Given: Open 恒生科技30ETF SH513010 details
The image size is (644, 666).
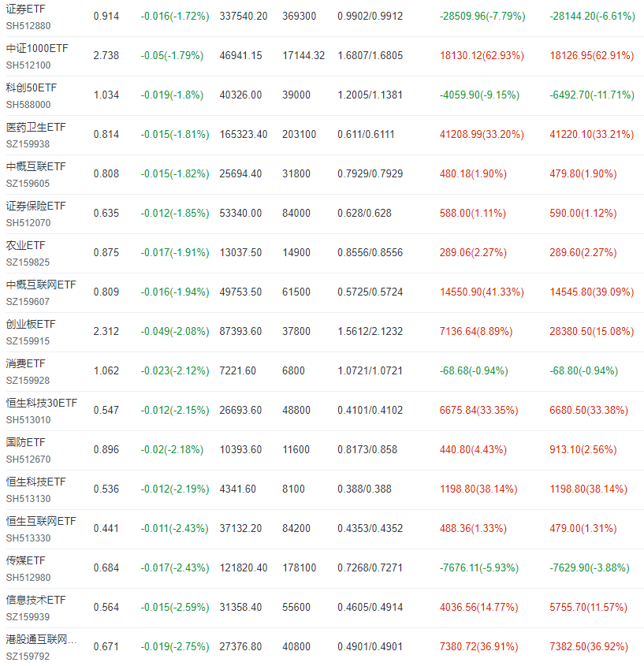Looking at the screenshot, I should (39, 402).
